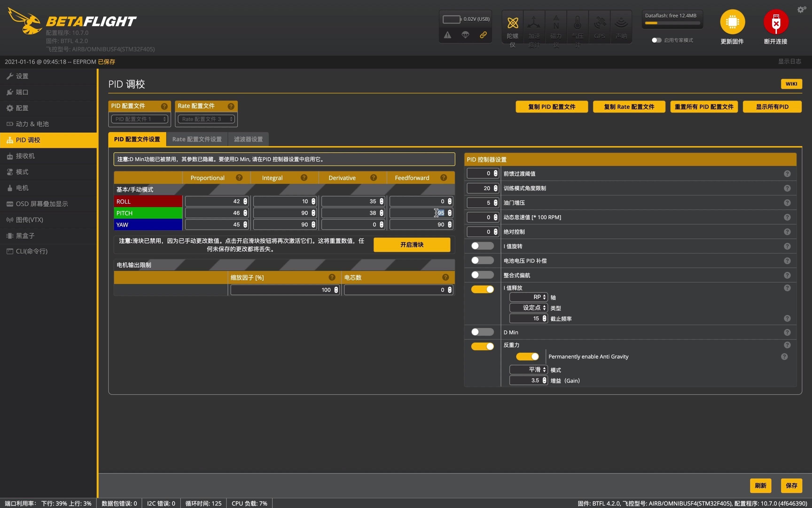Open 平滑 反重力模式 dropdown

tap(528, 369)
